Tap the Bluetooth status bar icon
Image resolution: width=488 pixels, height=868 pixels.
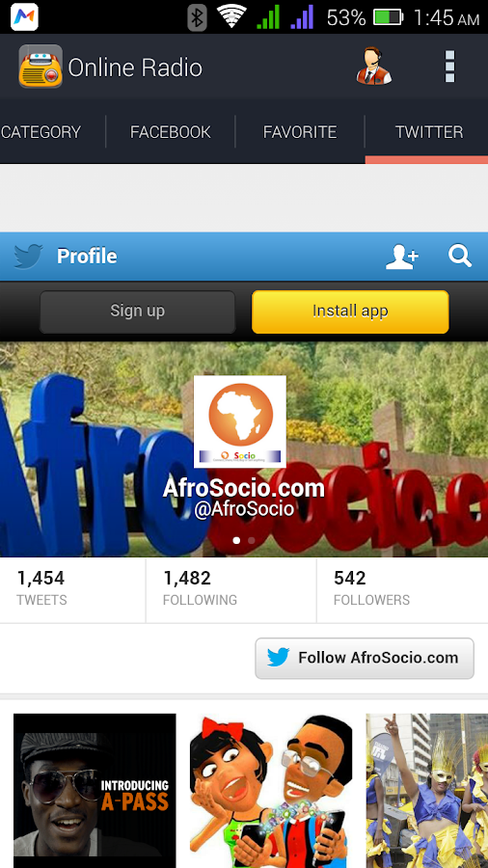point(197,17)
